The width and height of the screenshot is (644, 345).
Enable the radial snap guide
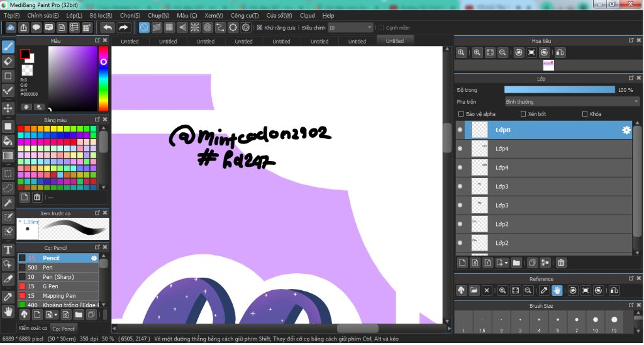pyautogui.click(x=195, y=28)
